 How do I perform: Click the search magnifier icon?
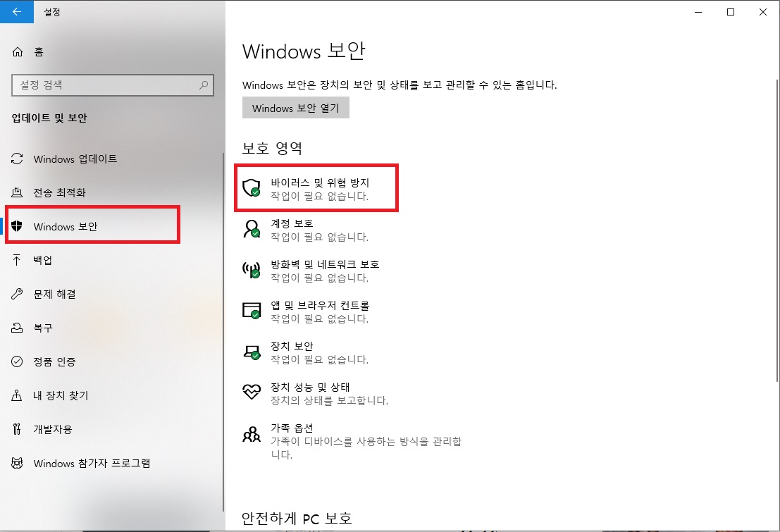pyautogui.click(x=204, y=85)
